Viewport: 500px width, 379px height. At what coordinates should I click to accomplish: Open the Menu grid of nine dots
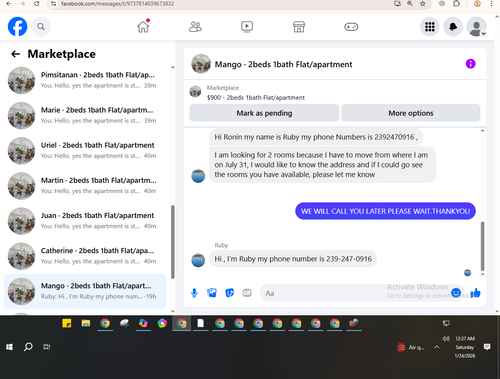(x=430, y=27)
